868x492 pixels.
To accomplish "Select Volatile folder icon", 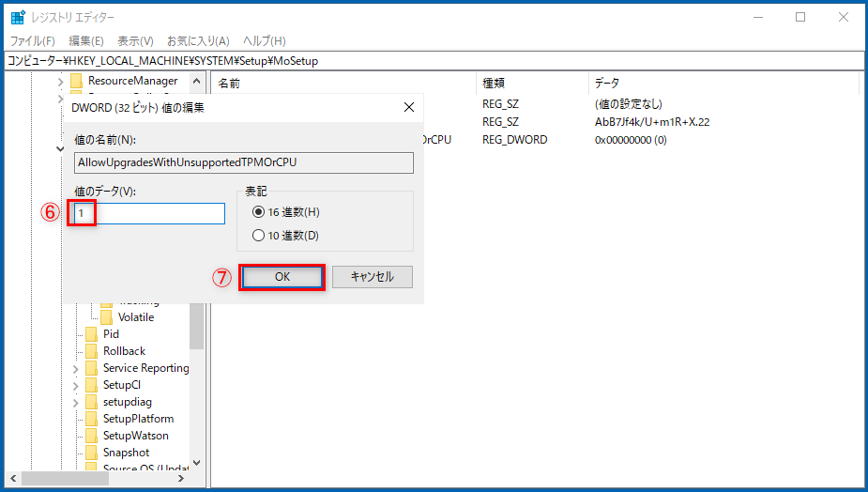I will 106,317.
